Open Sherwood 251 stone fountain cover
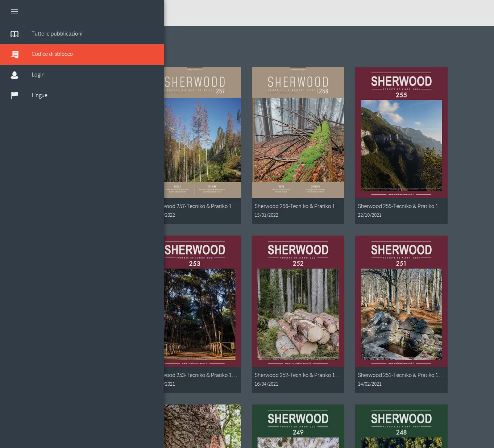494x448 pixels. (x=401, y=301)
